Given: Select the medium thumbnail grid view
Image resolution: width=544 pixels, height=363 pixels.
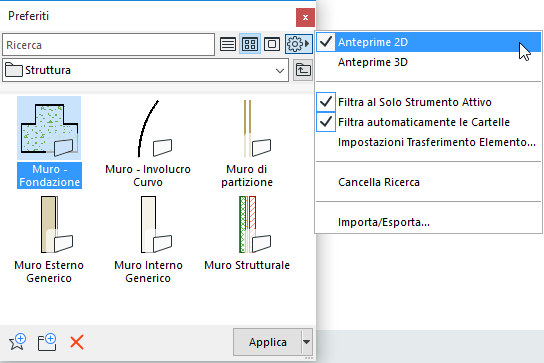Looking at the screenshot, I should pyautogui.click(x=250, y=44).
